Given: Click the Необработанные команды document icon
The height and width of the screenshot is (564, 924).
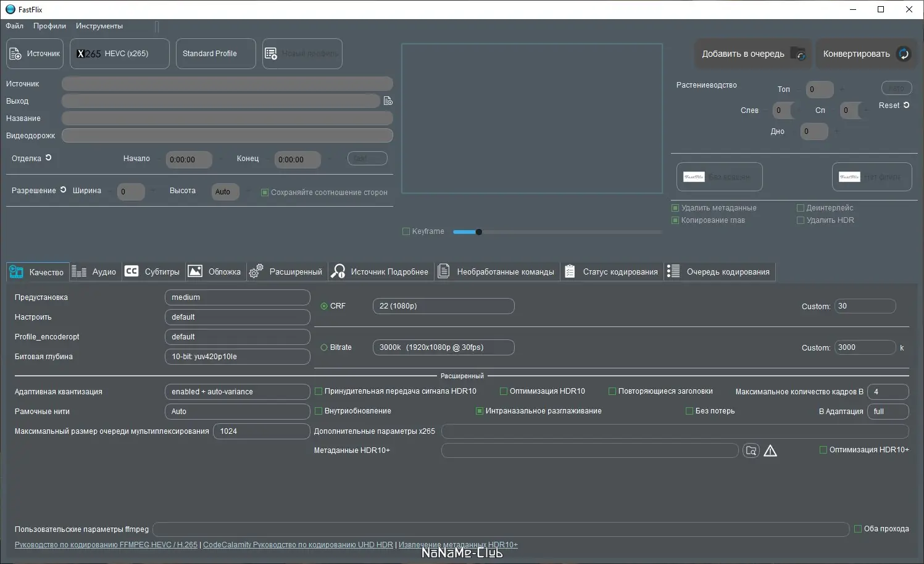Looking at the screenshot, I should click(443, 271).
